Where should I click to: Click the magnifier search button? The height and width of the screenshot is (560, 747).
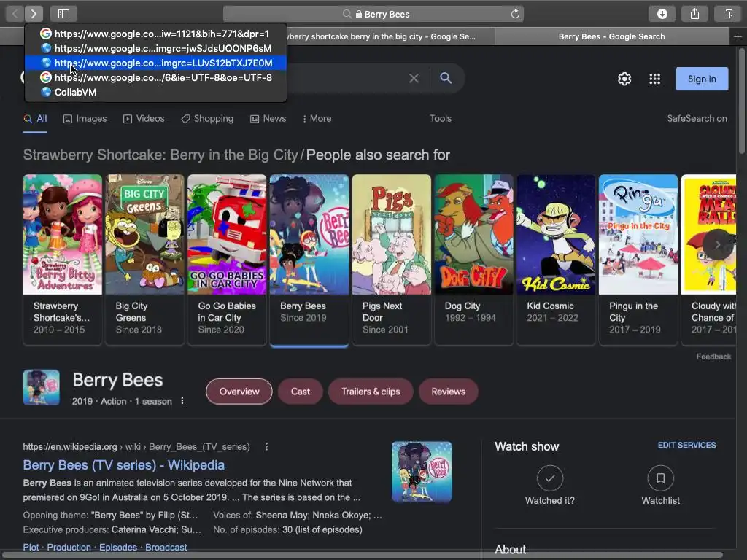[446, 78]
